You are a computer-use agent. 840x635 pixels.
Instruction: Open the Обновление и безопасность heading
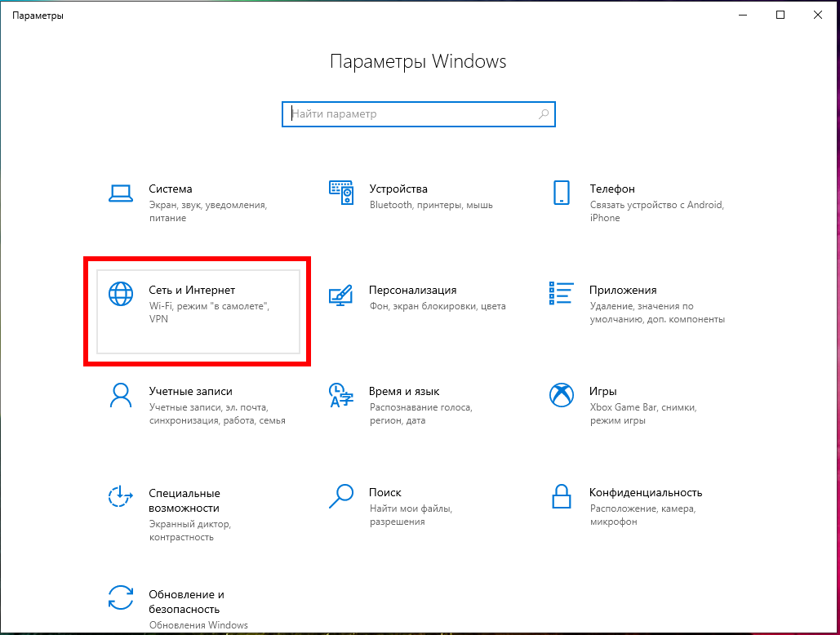[x=186, y=602]
